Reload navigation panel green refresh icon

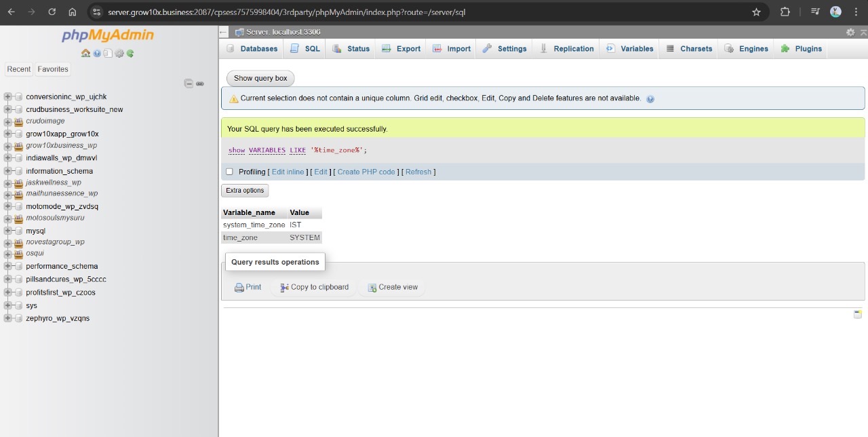point(130,53)
